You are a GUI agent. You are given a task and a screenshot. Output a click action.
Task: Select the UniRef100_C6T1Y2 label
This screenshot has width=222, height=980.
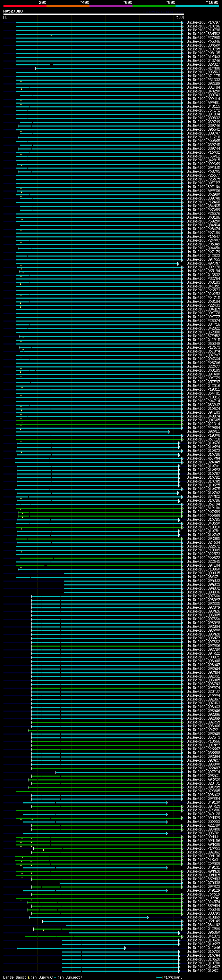click(x=203, y=110)
